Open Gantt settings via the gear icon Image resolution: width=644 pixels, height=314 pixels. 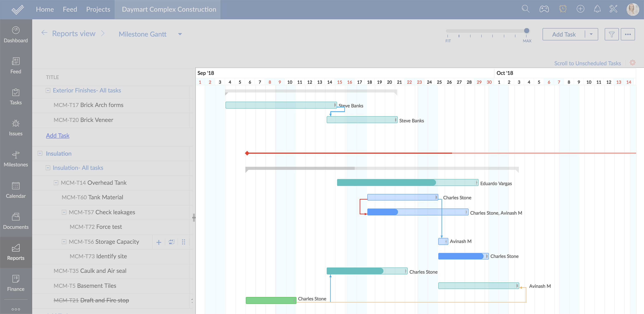point(633,63)
